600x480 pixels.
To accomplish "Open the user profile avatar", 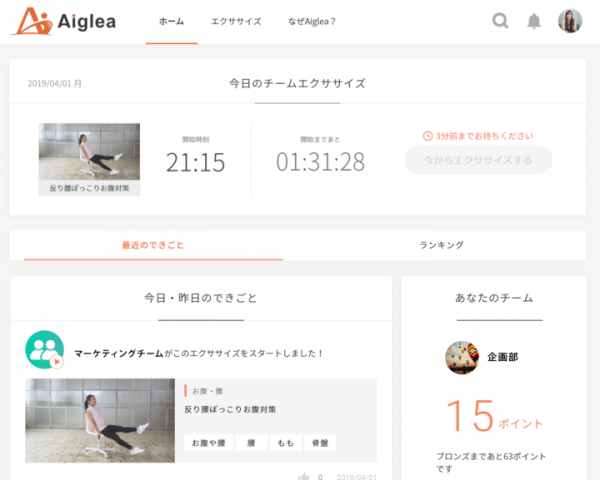I will tap(570, 21).
